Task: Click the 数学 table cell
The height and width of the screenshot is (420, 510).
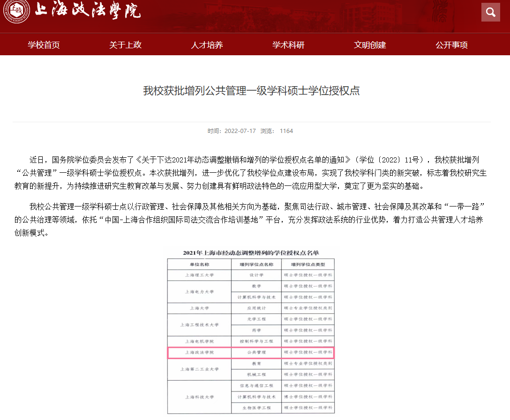Action: coord(256,286)
